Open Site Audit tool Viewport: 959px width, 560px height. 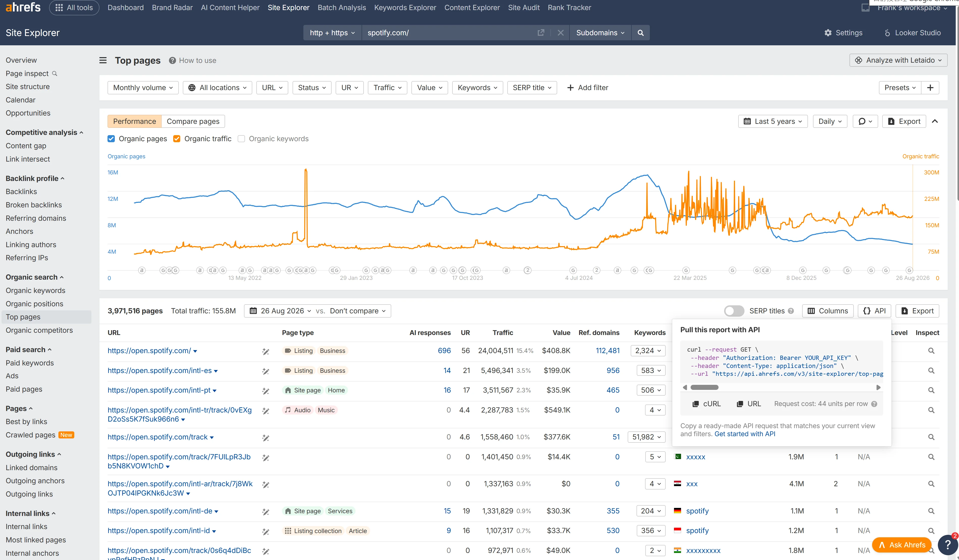(524, 8)
